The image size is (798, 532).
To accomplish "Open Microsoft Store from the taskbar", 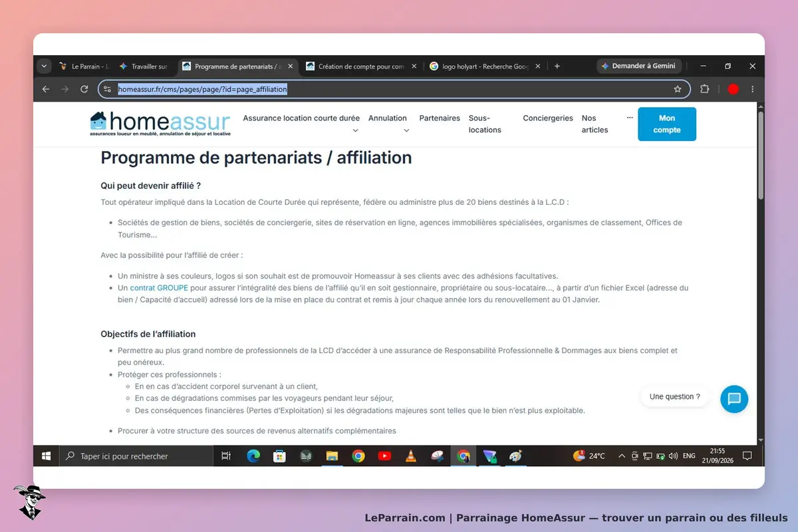I will (x=279, y=456).
